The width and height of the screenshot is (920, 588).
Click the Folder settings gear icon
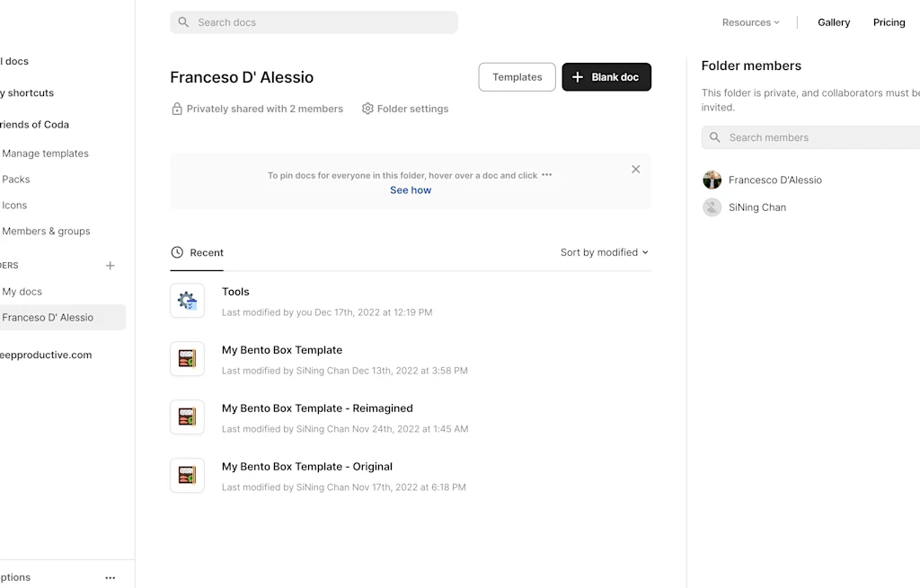tap(367, 109)
